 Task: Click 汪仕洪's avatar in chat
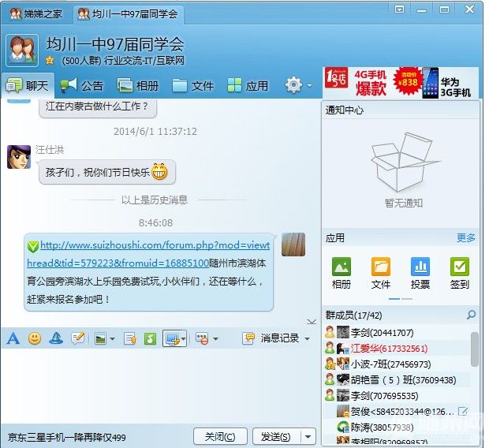point(19,157)
